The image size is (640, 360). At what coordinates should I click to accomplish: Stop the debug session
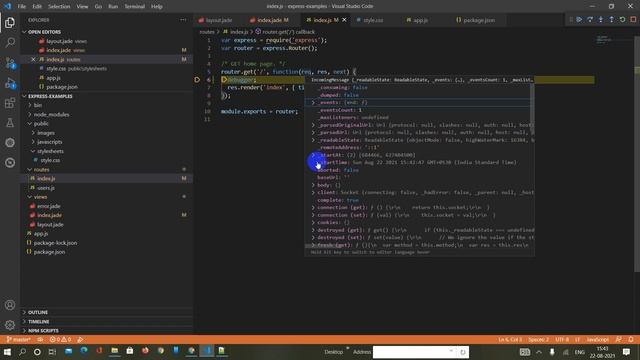tap(633, 20)
